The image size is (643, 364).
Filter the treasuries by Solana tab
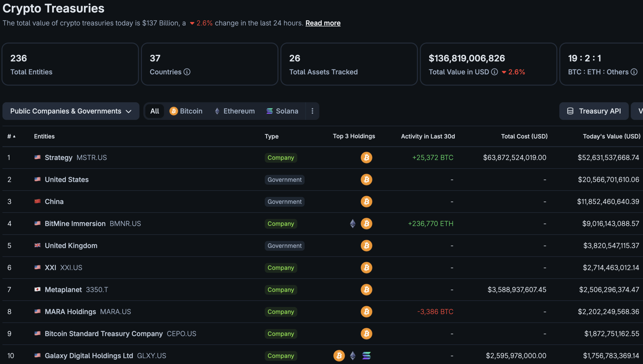coord(282,111)
